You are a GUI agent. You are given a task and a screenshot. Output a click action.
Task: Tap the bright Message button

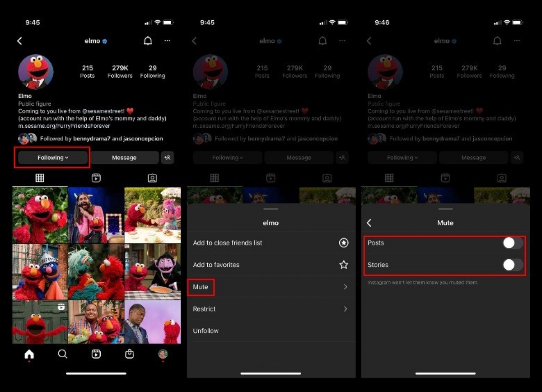(x=124, y=158)
